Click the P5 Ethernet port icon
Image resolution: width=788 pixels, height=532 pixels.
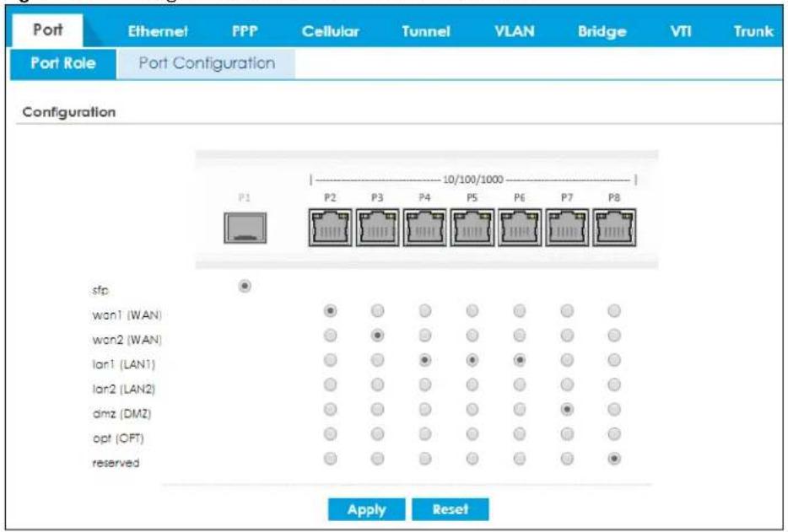[472, 228]
